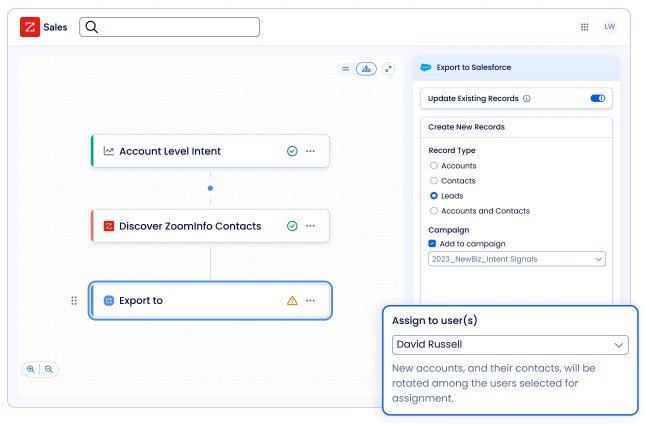Select the Leads record type
The height and width of the screenshot is (424, 646).
(433, 196)
